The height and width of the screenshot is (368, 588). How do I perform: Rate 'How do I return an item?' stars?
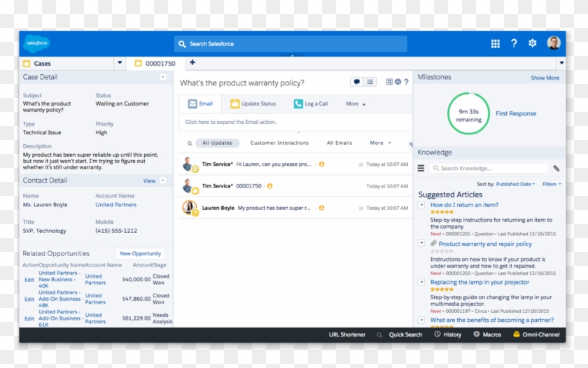(x=442, y=212)
